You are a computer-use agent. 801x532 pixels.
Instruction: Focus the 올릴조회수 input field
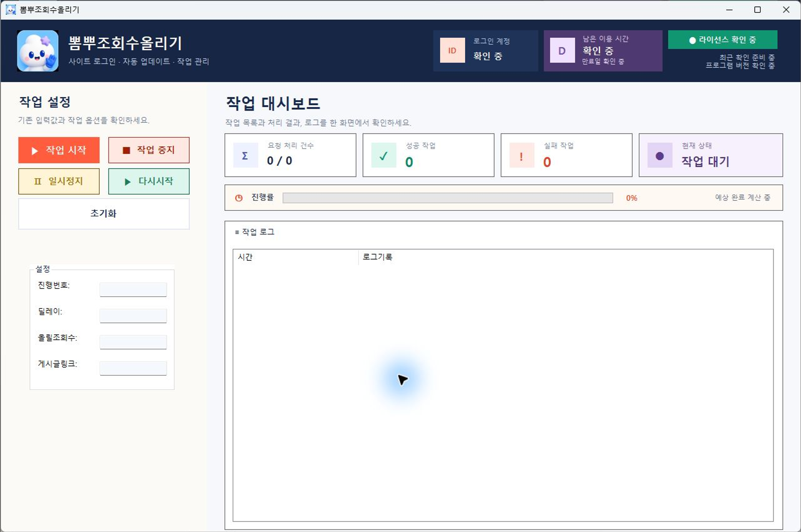click(x=133, y=342)
